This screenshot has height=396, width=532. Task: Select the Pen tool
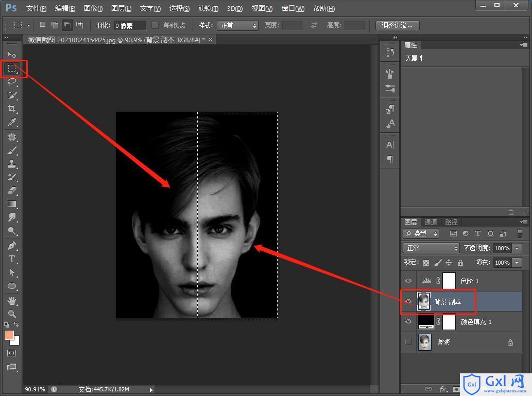pos(12,246)
